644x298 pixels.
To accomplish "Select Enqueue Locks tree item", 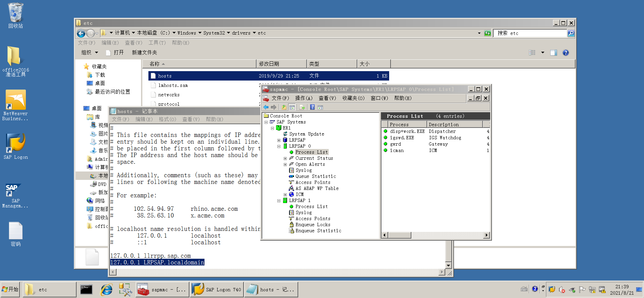I will (313, 225).
